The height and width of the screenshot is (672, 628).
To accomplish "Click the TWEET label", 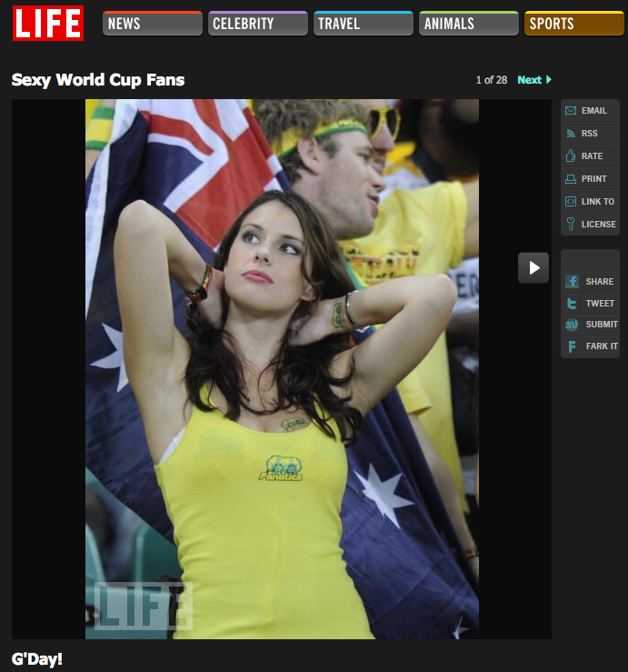I will point(600,304).
